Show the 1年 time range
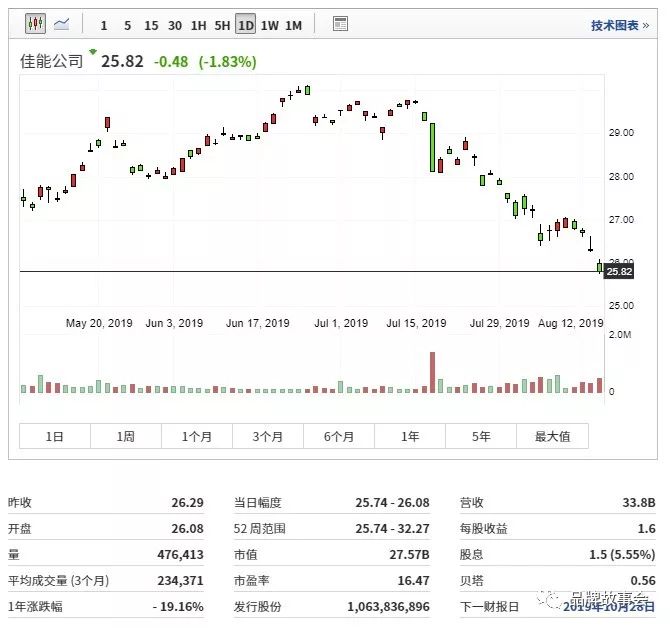This screenshot has width=670, height=628. click(410, 436)
